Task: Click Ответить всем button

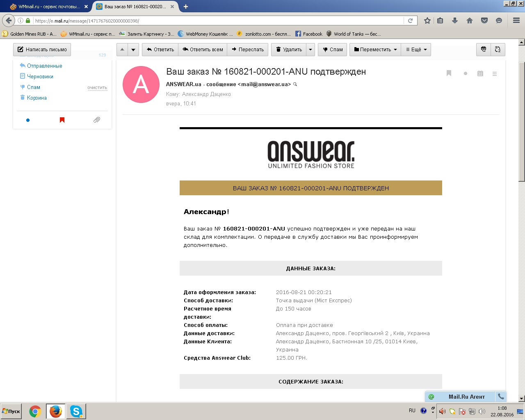Action: coord(203,50)
